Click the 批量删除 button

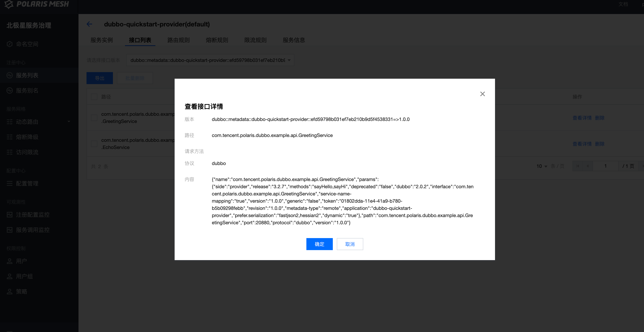[x=135, y=78]
